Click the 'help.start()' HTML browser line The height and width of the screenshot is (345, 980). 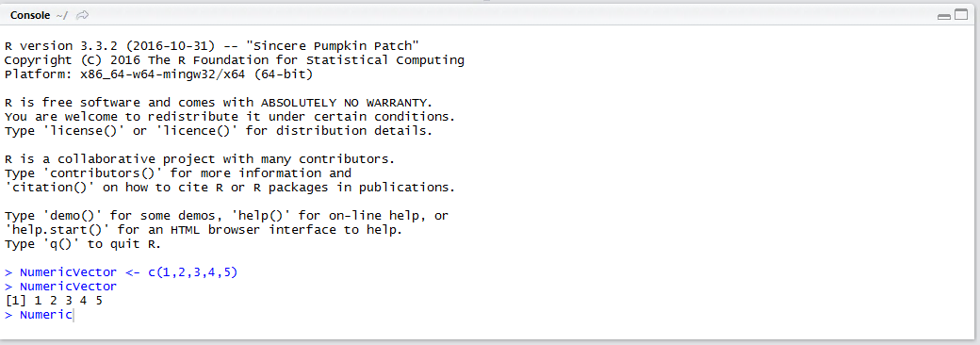[204, 230]
